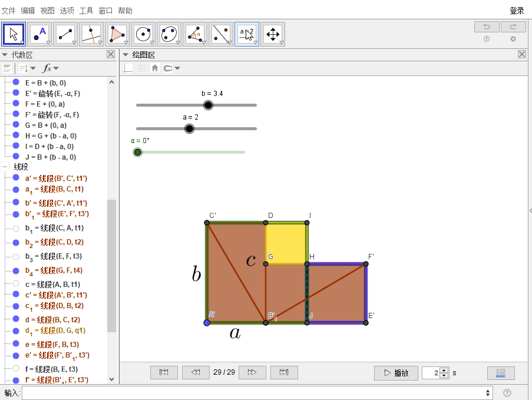532x400 pixels.
Task: Select the Move arrow tool
Action: [14, 34]
